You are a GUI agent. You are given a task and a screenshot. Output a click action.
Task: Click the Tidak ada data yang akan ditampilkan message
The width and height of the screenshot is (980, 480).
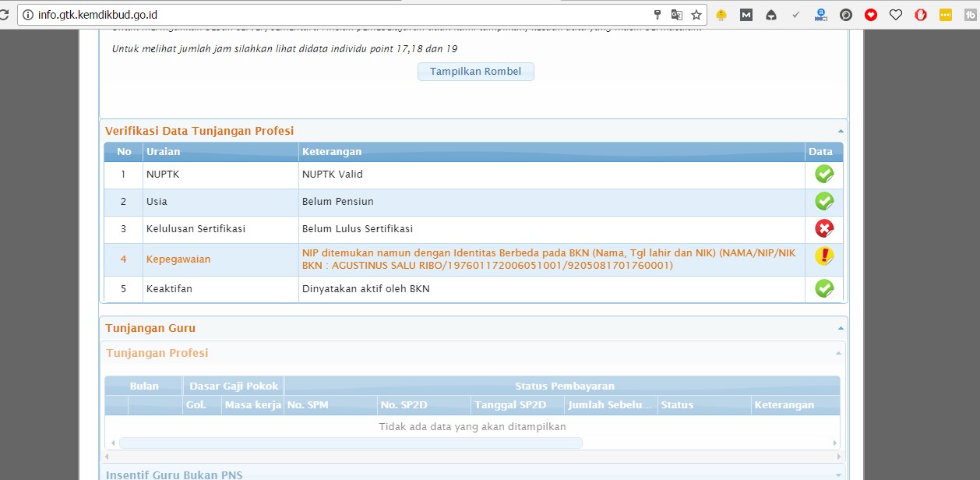(x=472, y=427)
